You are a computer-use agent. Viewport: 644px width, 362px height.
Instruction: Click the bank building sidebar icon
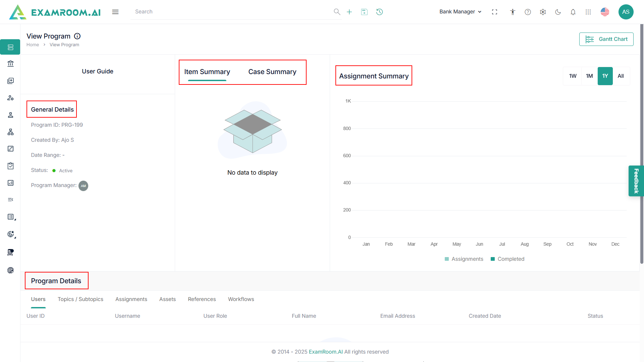(10, 64)
